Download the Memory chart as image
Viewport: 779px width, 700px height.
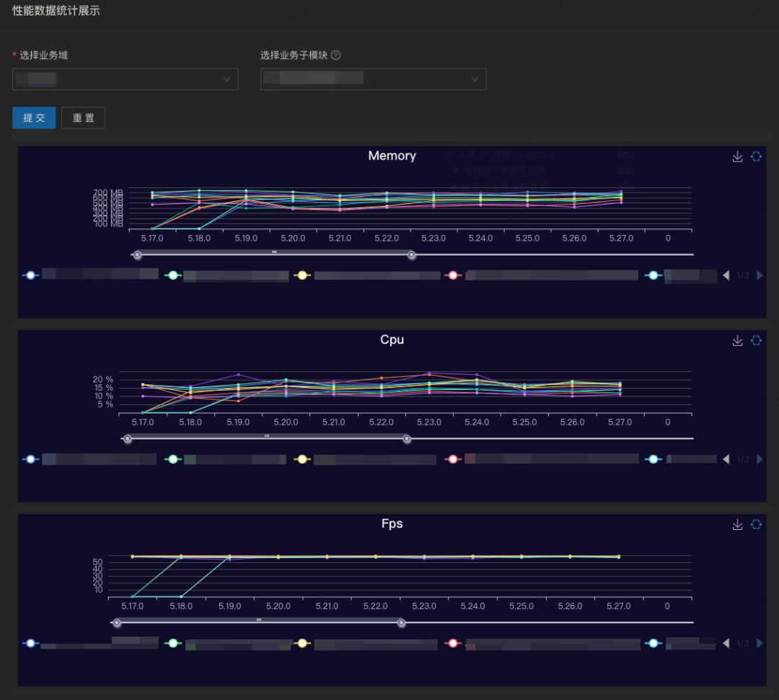click(x=737, y=157)
